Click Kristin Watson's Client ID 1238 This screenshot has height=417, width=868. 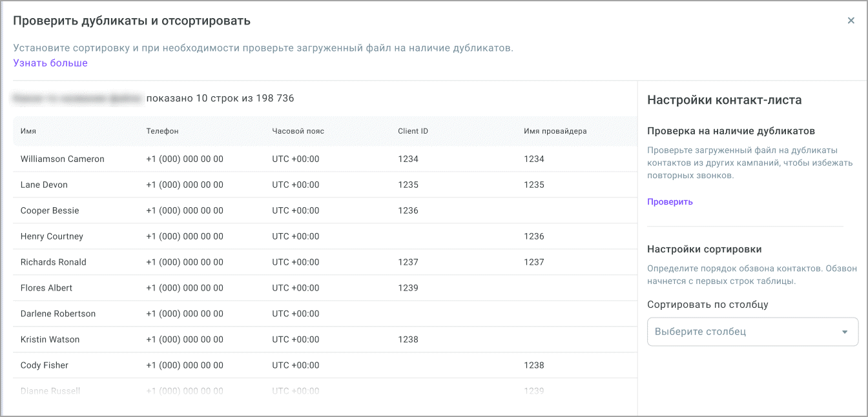408,340
